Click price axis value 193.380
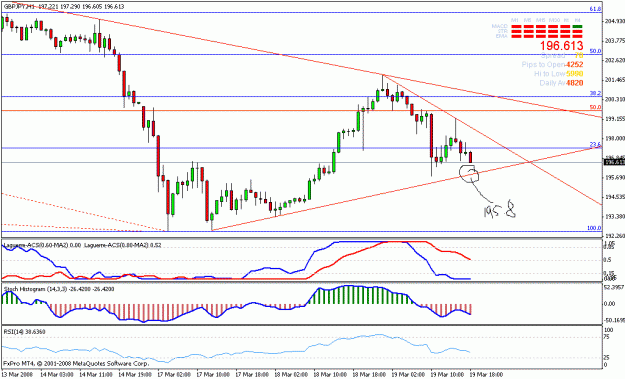 click(x=614, y=216)
